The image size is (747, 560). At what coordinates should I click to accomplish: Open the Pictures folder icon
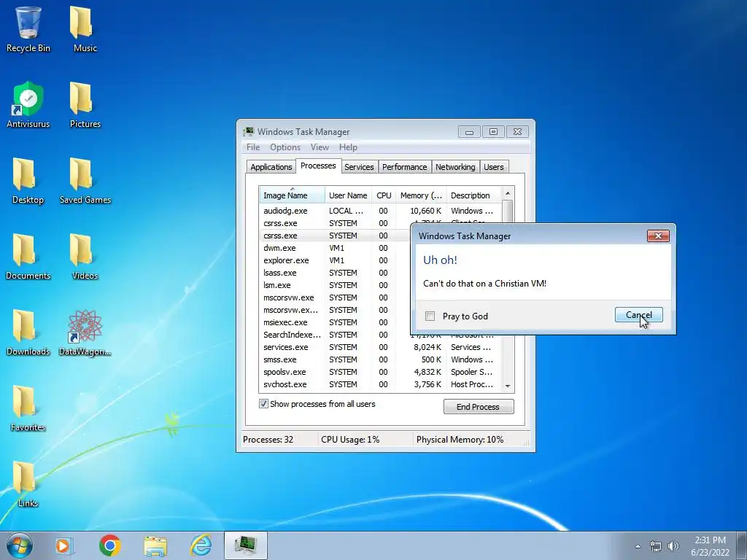point(85,105)
